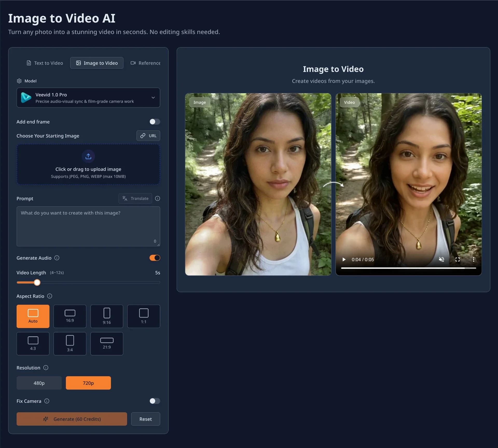Enter fullscreen on the video preview
The width and height of the screenshot is (498, 448).
pyautogui.click(x=458, y=259)
